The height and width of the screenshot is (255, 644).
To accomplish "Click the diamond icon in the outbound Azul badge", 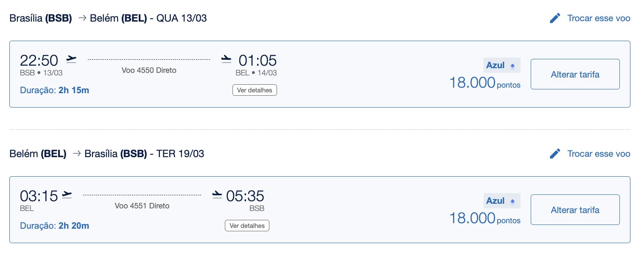I will [512, 66].
